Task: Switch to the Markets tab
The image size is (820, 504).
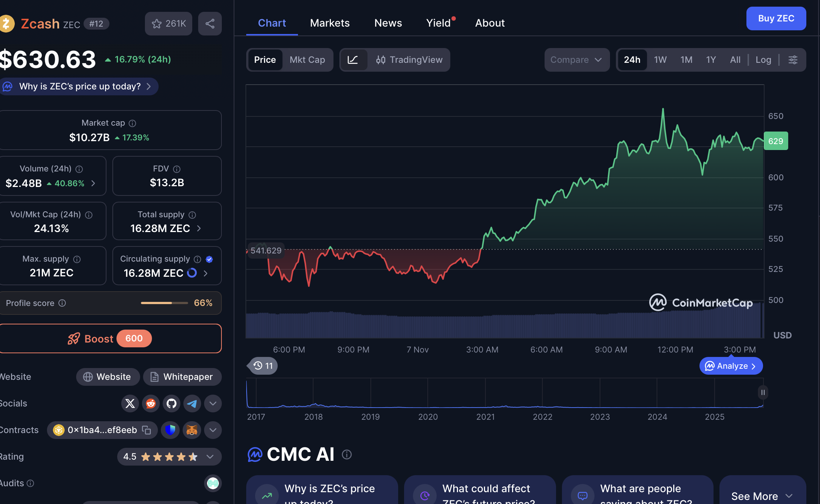Action: coord(329,23)
